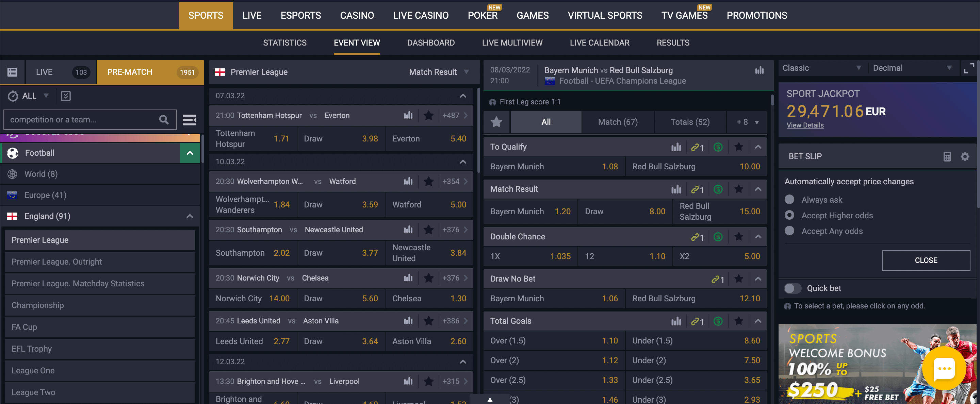Click the competition or team search field
980x404 pixels.
click(x=90, y=120)
